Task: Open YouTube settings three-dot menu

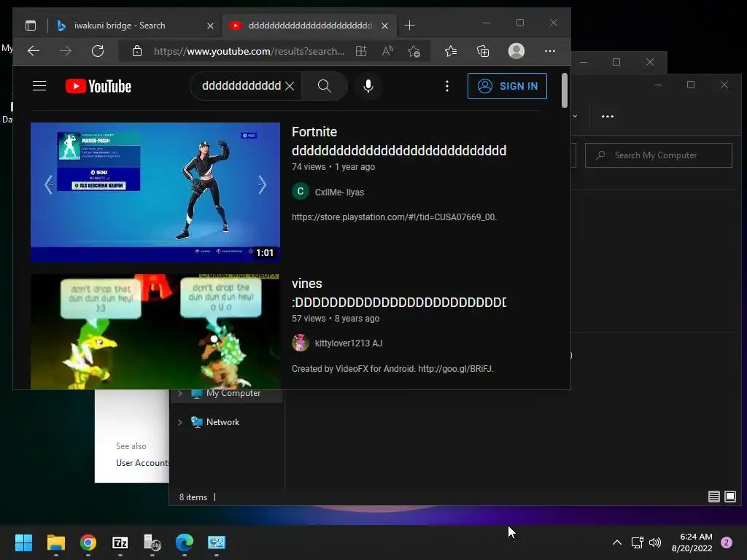Action: tap(447, 86)
